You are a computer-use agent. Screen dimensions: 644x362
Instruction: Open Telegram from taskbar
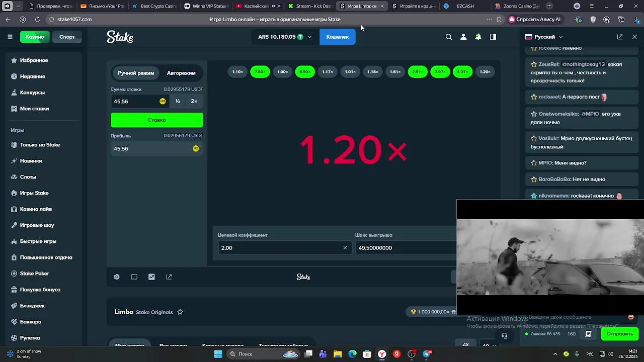[427, 354]
